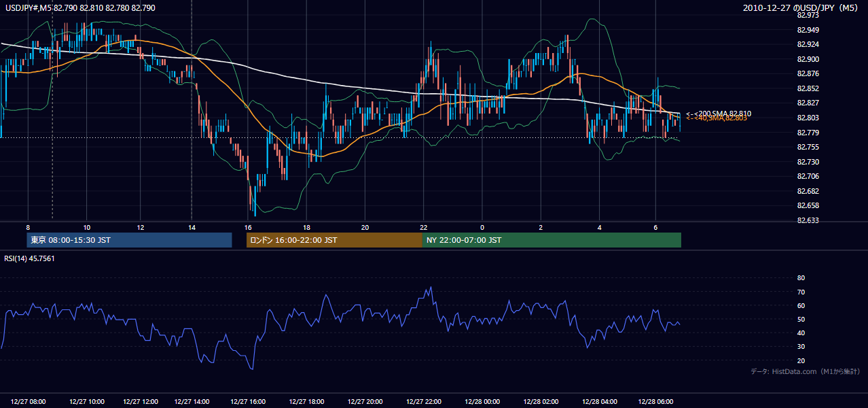Click hour tick 18 under the price chart
Image resolution: width=868 pixels, height=408 pixels.
click(306, 227)
